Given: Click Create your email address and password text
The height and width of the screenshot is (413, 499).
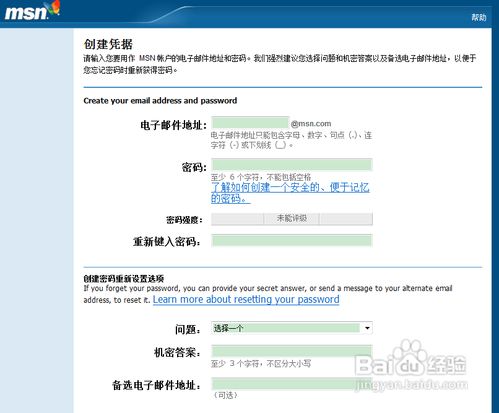Looking at the screenshot, I should 160,101.
